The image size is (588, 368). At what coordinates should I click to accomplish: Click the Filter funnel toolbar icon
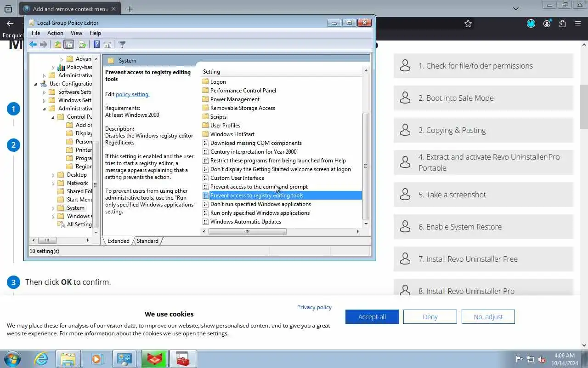122,45
